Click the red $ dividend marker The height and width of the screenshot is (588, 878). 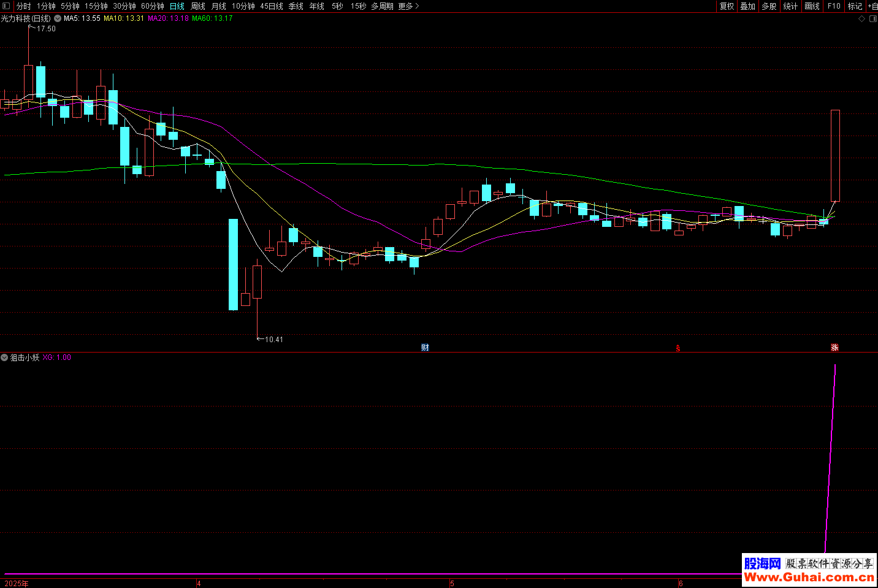click(x=678, y=348)
